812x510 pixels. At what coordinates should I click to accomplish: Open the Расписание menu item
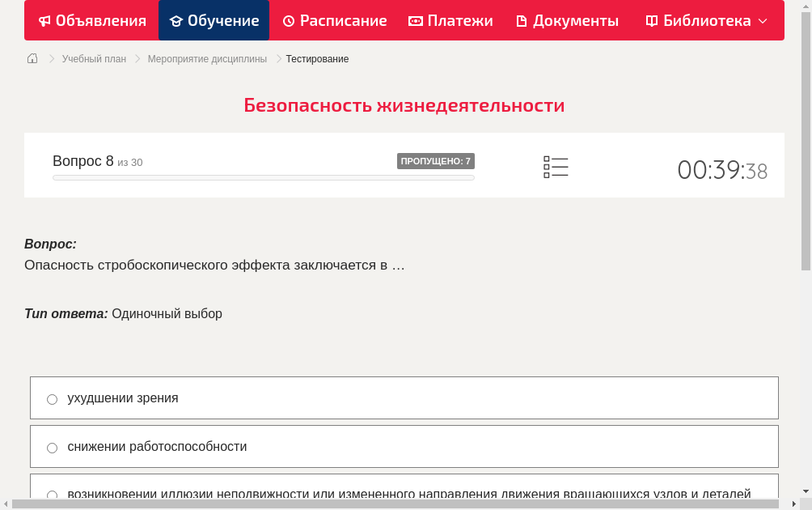point(343,20)
